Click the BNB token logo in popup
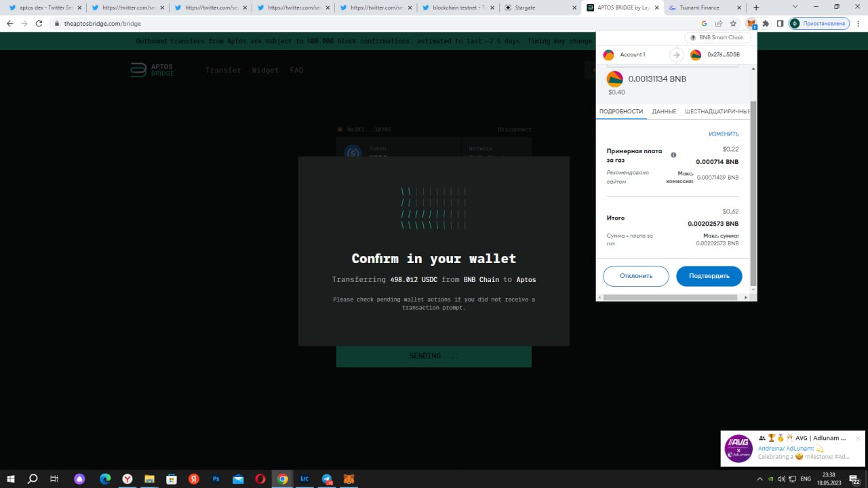Viewport: 868px width, 488px height. coord(614,79)
